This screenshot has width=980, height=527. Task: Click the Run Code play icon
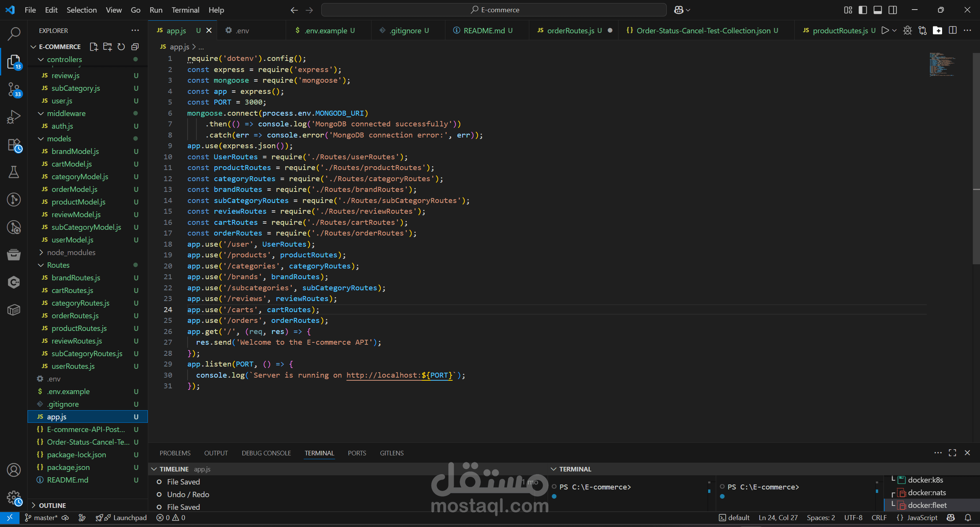click(885, 30)
